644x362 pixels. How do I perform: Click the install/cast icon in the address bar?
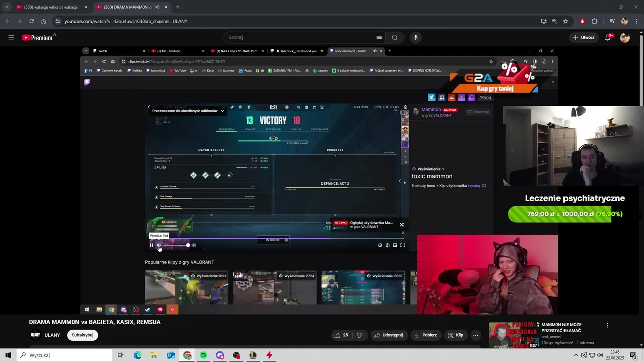[x=544, y=21]
